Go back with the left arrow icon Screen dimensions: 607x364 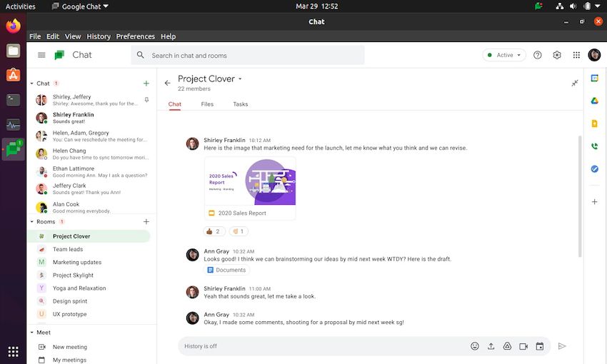click(167, 83)
